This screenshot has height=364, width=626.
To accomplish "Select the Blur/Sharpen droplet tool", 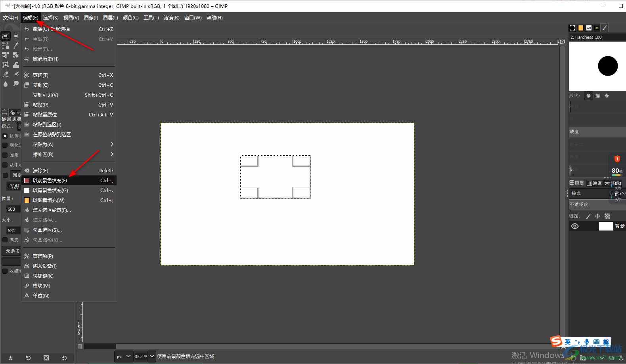I will point(5,84).
